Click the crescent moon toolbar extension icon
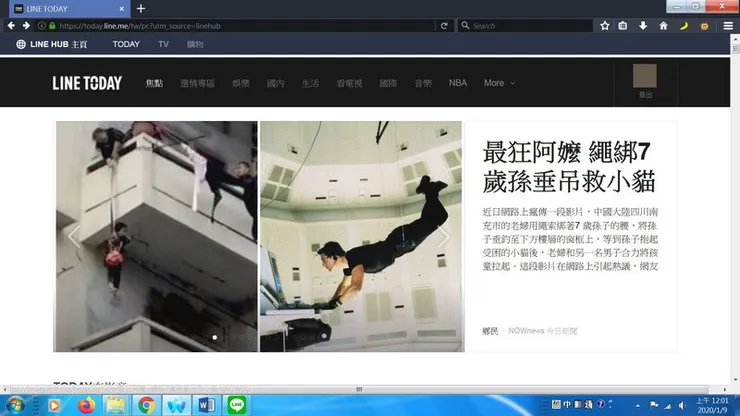The width and height of the screenshot is (740, 416). point(683,25)
